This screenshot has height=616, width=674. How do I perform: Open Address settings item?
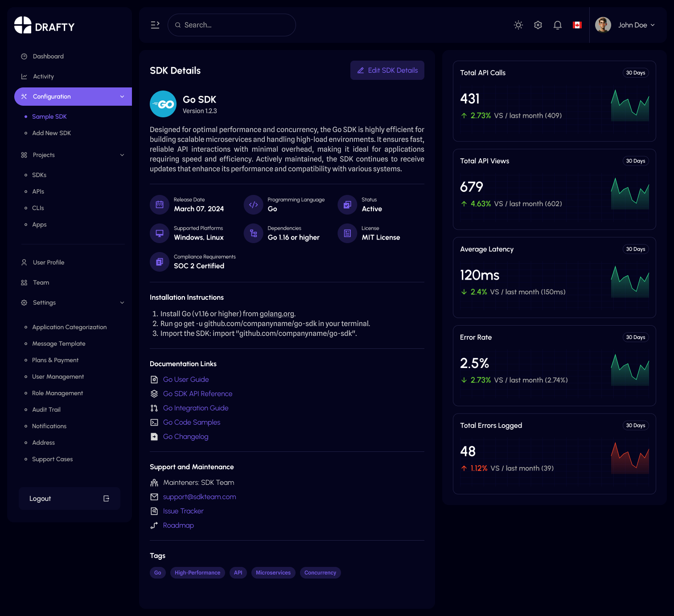click(43, 442)
